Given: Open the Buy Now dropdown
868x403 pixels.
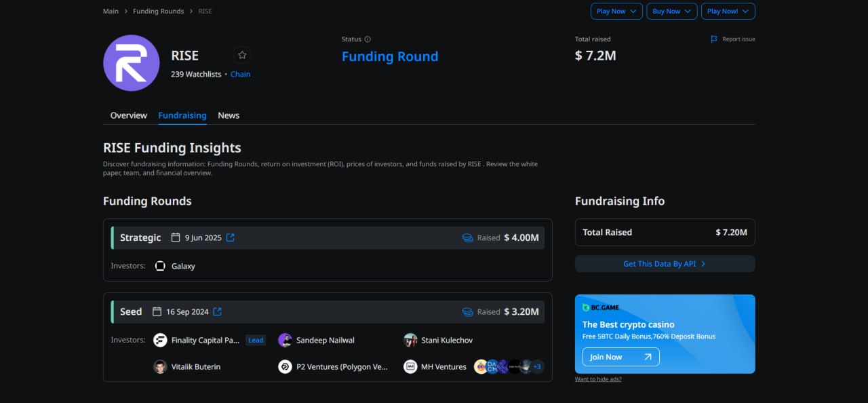Looking at the screenshot, I should point(671,11).
